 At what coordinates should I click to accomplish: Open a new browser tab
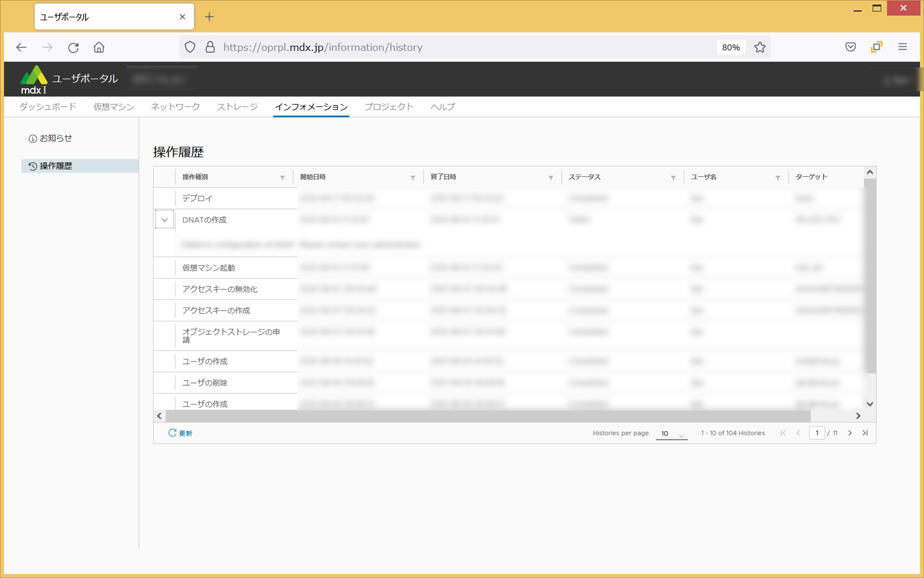(x=209, y=16)
